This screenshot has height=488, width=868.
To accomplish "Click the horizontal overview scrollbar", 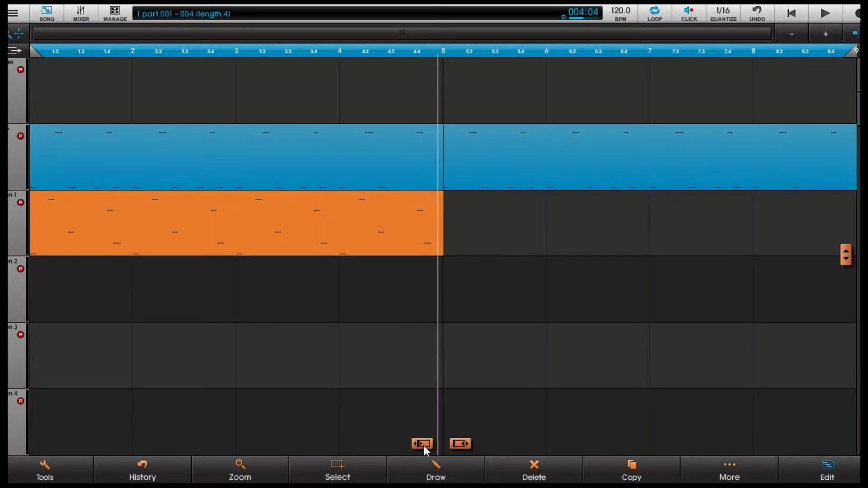I will pyautogui.click(x=402, y=33).
